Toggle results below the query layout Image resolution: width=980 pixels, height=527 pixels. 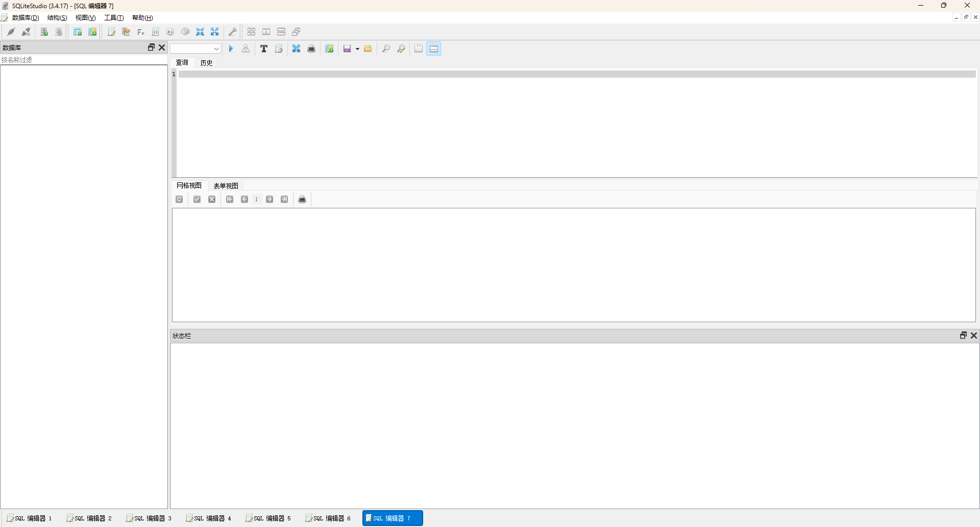434,49
